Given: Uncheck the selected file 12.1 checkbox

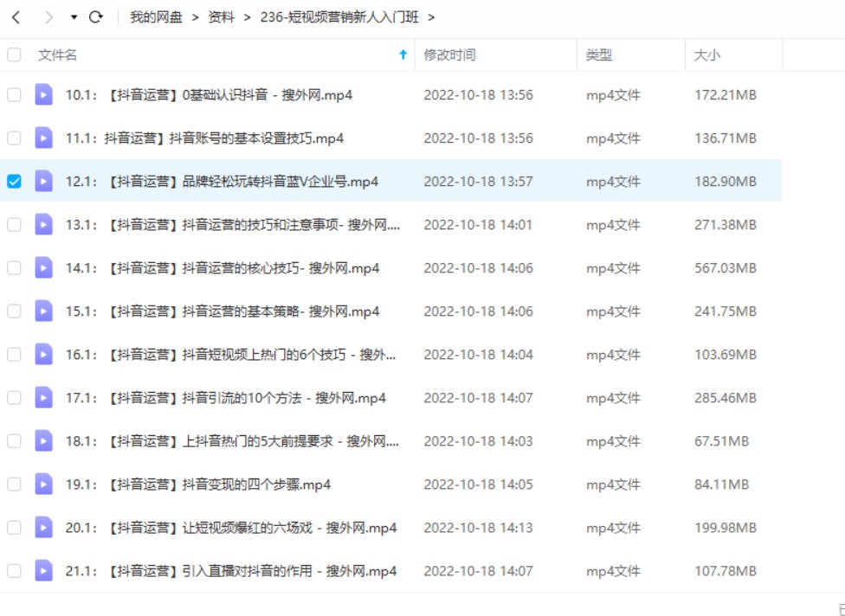Looking at the screenshot, I should pyautogui.click(x=14, y=182).
